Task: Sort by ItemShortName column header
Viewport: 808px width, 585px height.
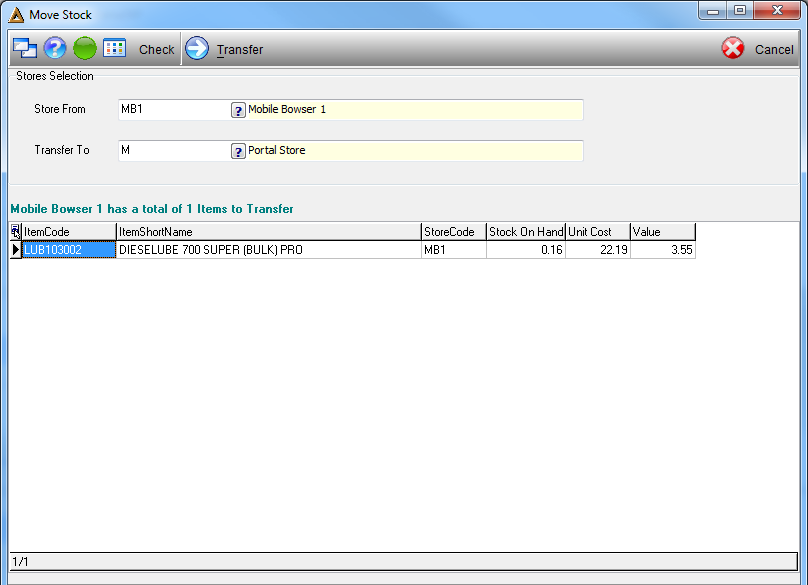Action: pyautogui.click(x=269, y=232)
